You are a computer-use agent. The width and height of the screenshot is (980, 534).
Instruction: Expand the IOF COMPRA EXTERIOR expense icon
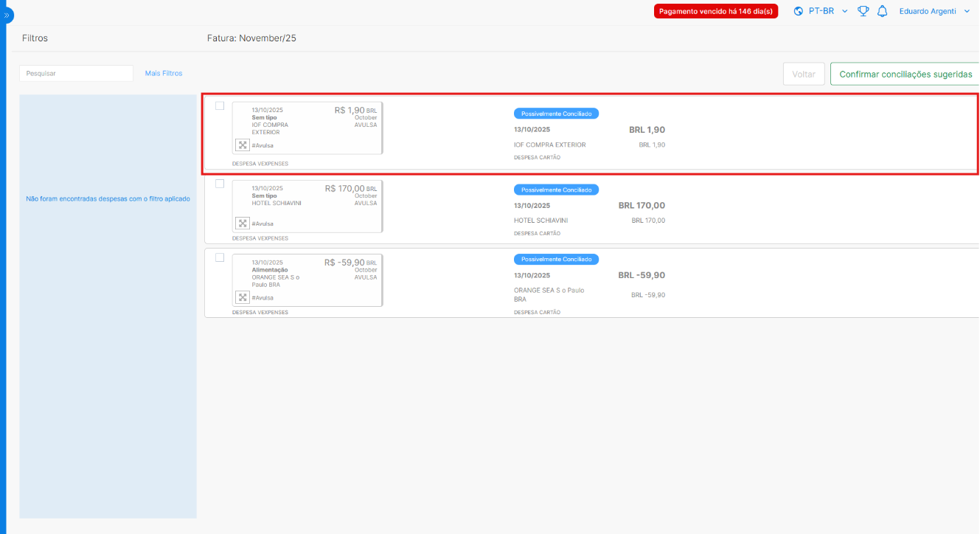[243, 145]
